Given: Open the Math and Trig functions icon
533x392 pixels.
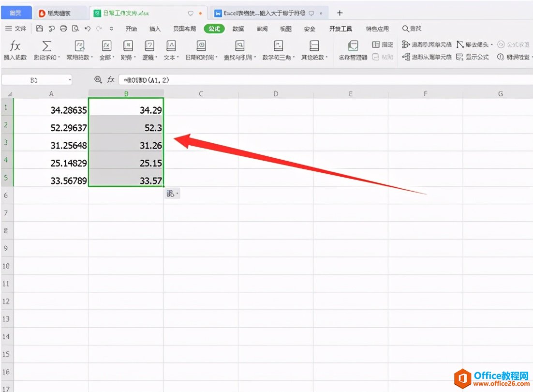Looking at the screenshot, I should (279, 46).
